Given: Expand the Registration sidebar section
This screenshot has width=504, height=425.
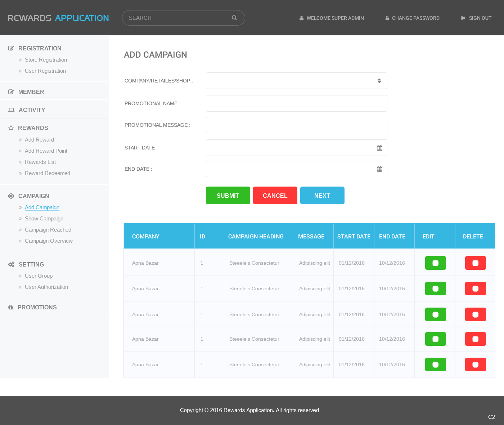Looking at the screenshot, I should (x=40, y=48).
